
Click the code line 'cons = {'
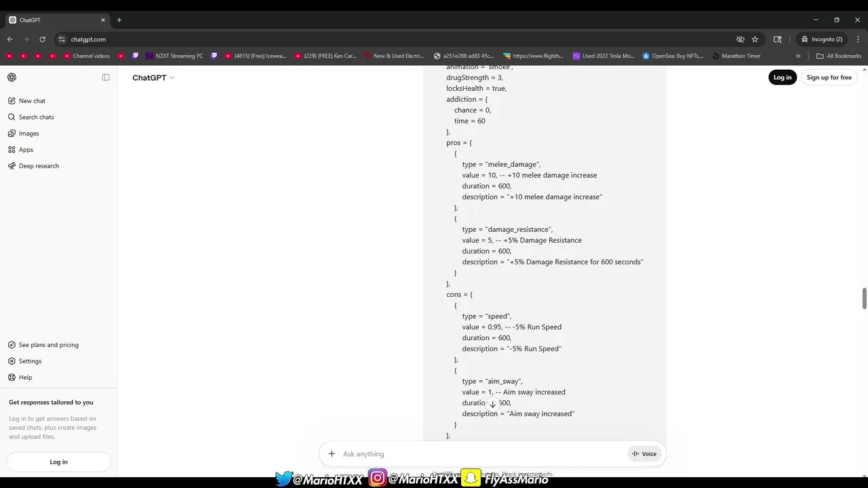[459, 295]
